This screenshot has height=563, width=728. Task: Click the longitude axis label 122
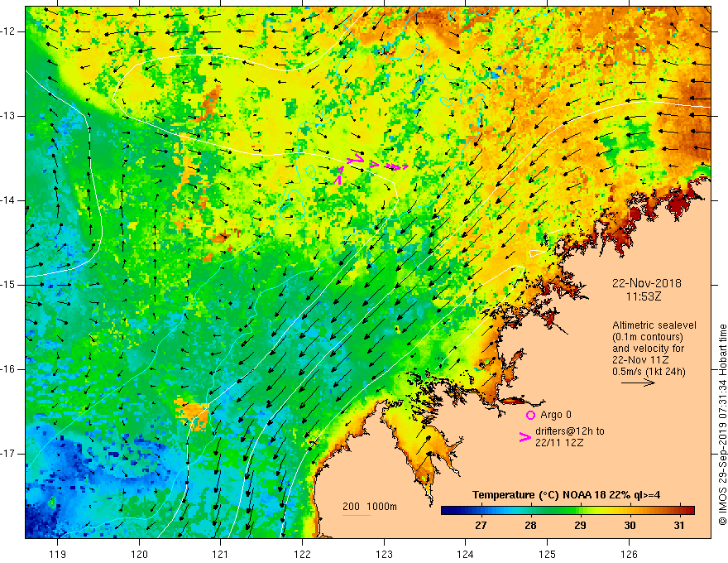pyautogui.click(x=302, y=554)
